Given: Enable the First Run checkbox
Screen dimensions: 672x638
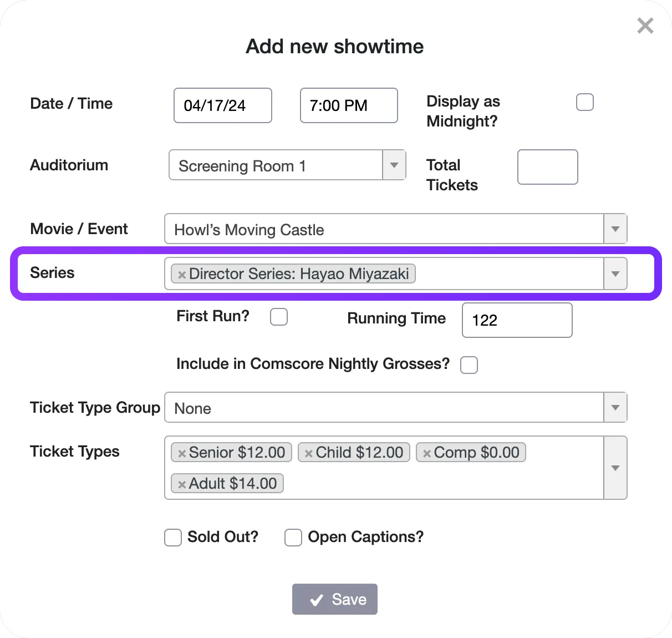Looking at the screenshot, I should (279, 317).
